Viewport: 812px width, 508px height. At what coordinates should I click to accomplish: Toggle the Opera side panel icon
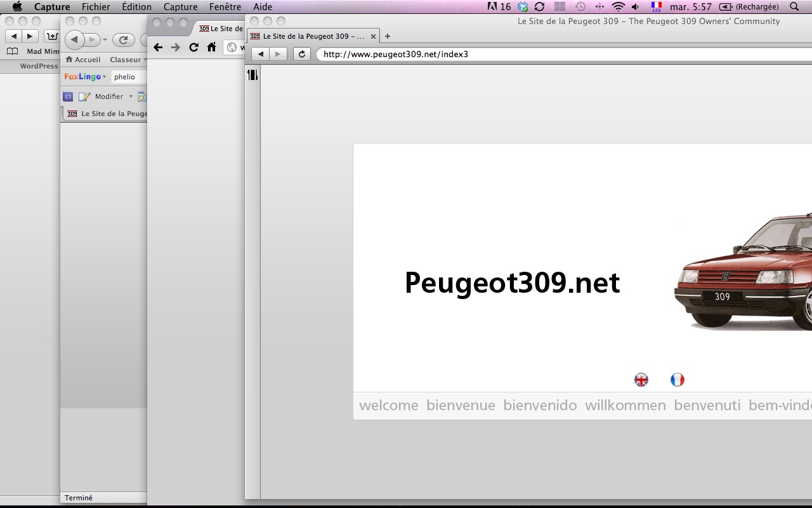click(252, 75)
